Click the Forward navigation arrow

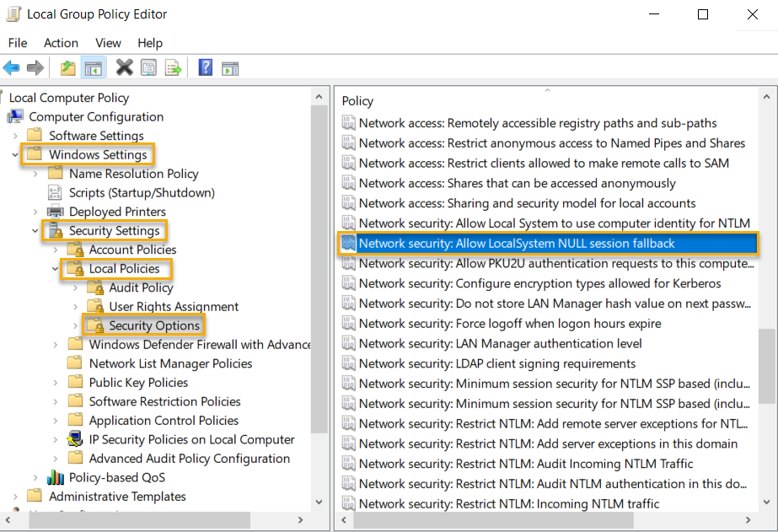point(35,67)
